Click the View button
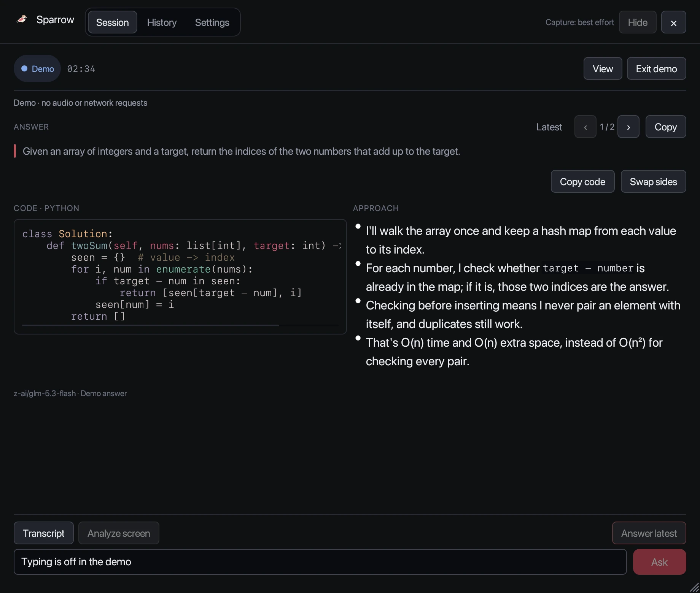This screenshot has height=593, width=700. [603, 69]
